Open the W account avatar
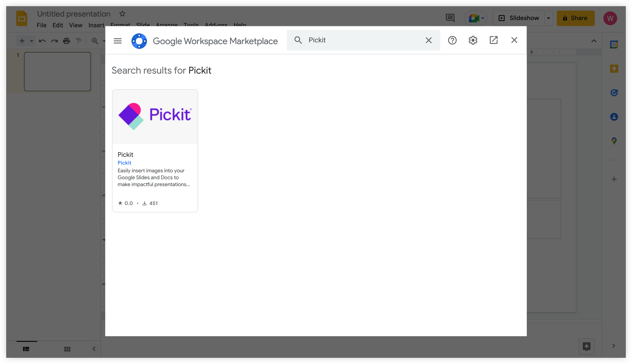632x364 pixels. click(610, 18)
